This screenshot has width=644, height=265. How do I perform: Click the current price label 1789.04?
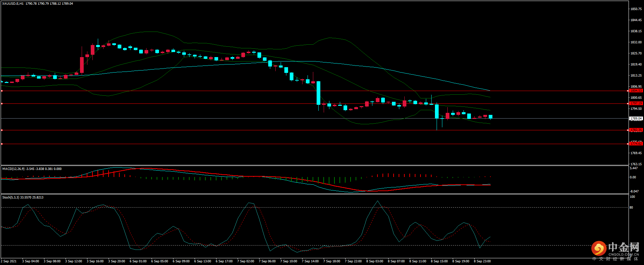click(636, 119)
